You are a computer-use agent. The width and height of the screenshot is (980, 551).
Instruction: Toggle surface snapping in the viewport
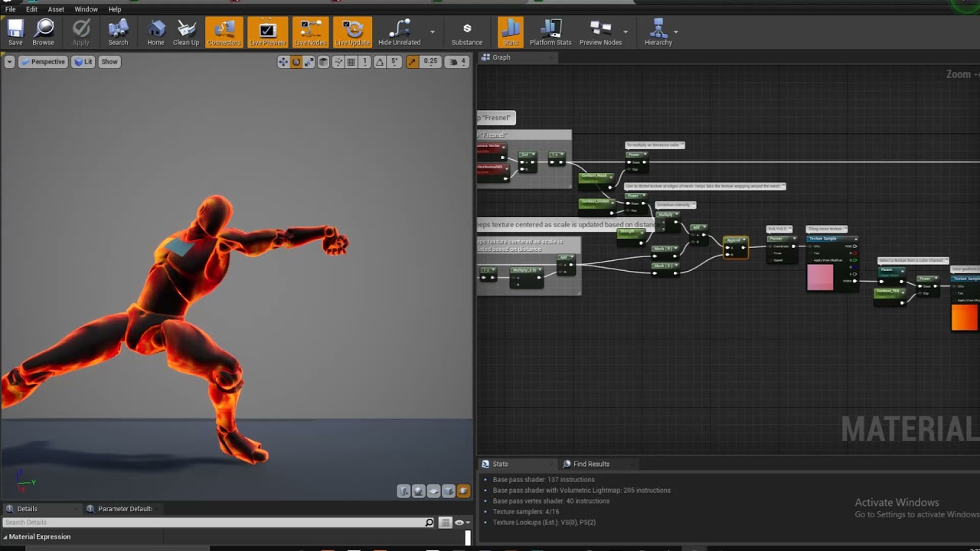pyautogui.click(x=338, y=62)
